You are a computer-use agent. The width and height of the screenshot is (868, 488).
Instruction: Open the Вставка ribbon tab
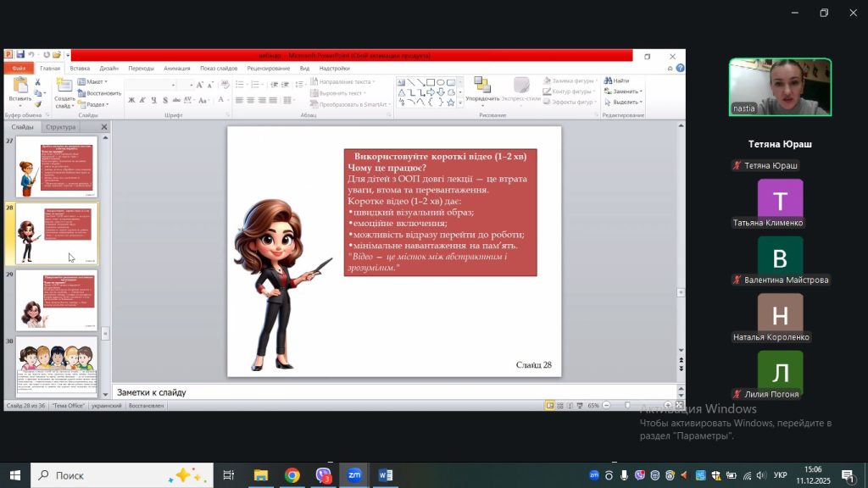click(80, 68)
